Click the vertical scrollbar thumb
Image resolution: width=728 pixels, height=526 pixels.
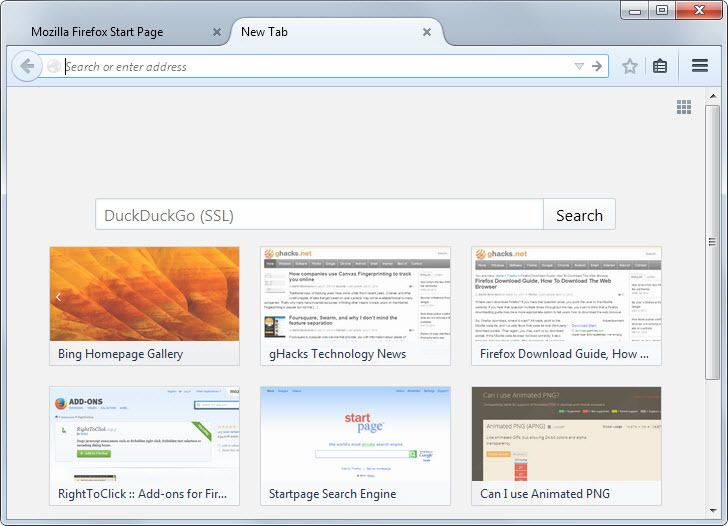pos(712,242)
